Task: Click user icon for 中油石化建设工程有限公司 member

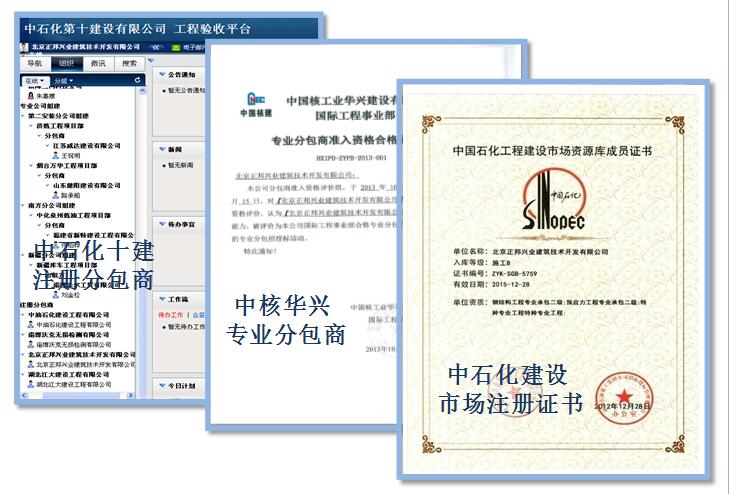Action: (31, 324)
